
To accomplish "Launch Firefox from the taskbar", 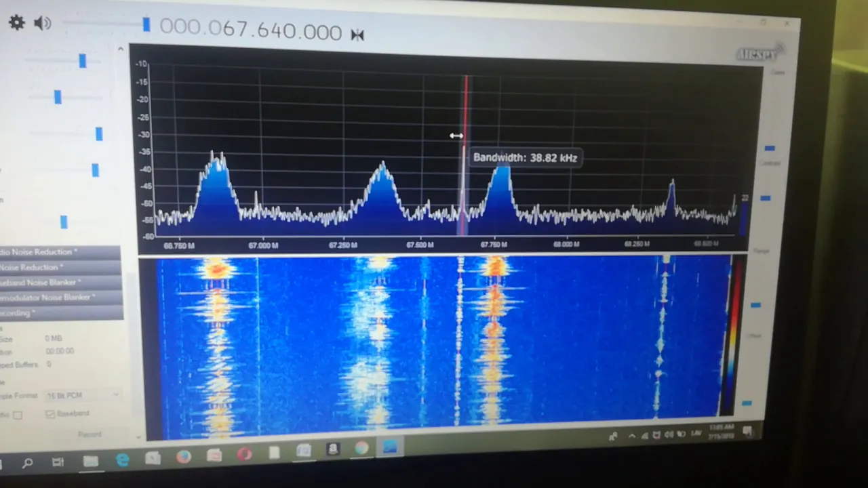I will pos(184,457).
